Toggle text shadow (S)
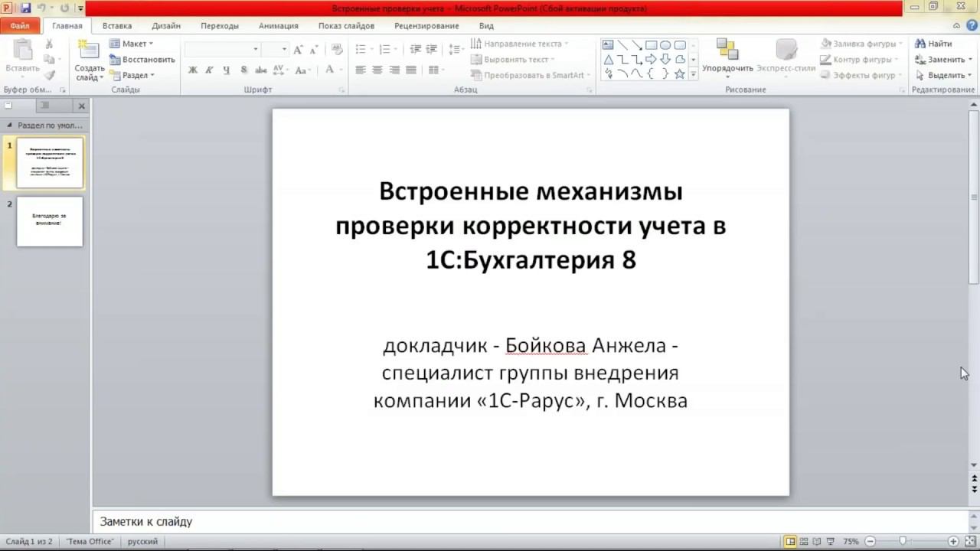980x551 pixels. [243, 70]
